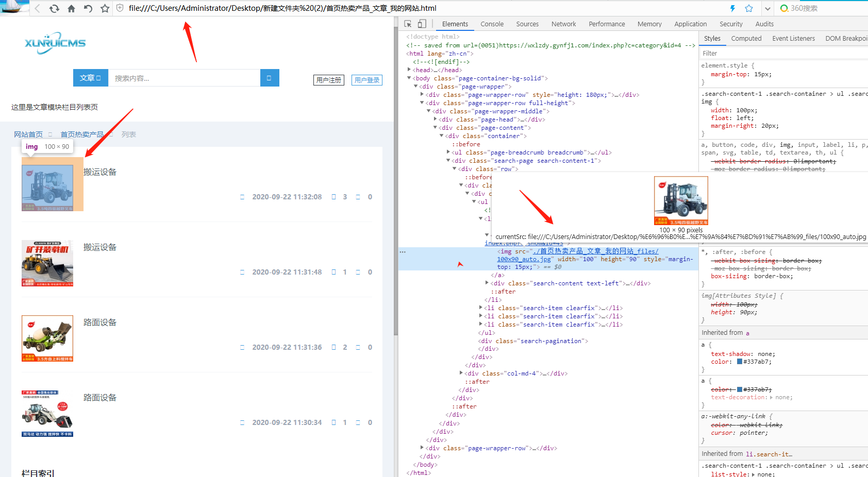
Task: Click the shield site-security icon
Action: click(x=120, y=8)
